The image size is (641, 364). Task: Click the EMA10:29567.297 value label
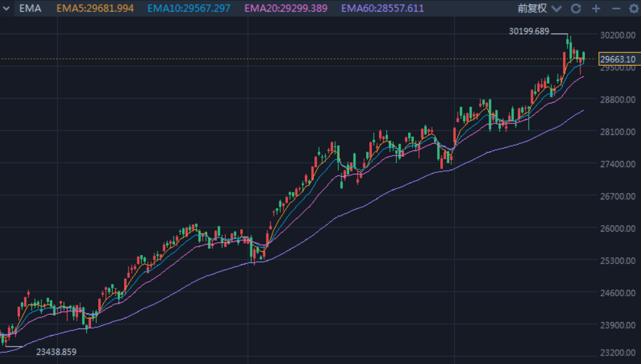(x=189, y=8)
